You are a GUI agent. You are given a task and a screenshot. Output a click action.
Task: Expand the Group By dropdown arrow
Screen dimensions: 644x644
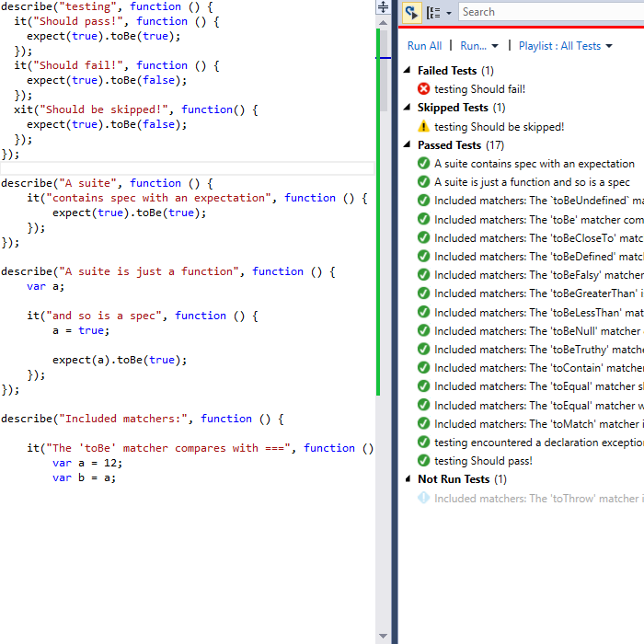(449, 13)
